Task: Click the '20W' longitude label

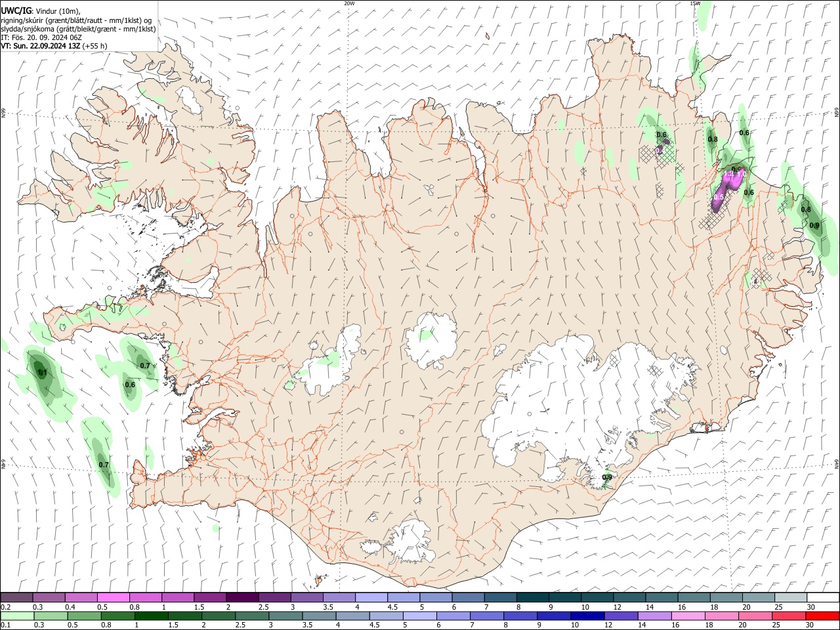Action: click(x=349, y=3)
